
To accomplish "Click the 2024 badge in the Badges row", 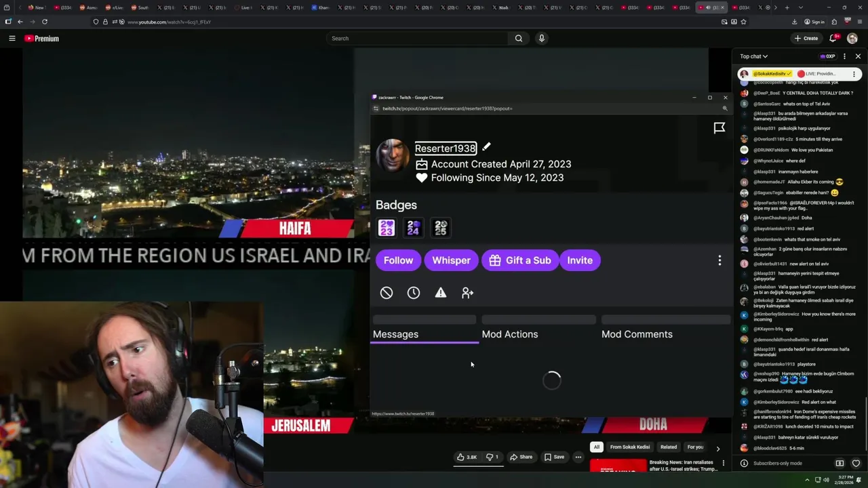I will coord(414,228).
